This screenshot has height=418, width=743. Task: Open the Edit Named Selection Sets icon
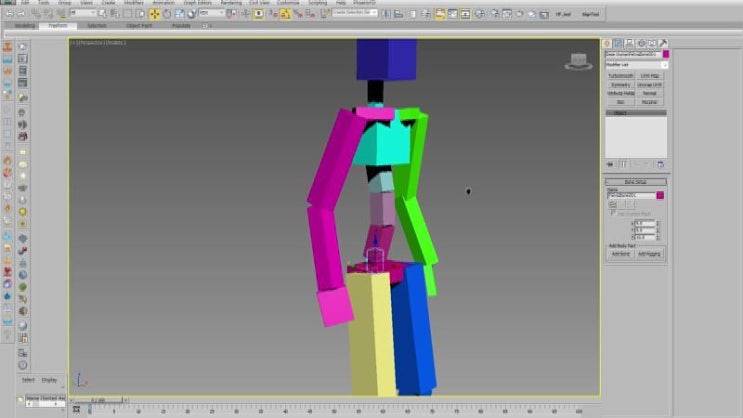coord(325,14)
